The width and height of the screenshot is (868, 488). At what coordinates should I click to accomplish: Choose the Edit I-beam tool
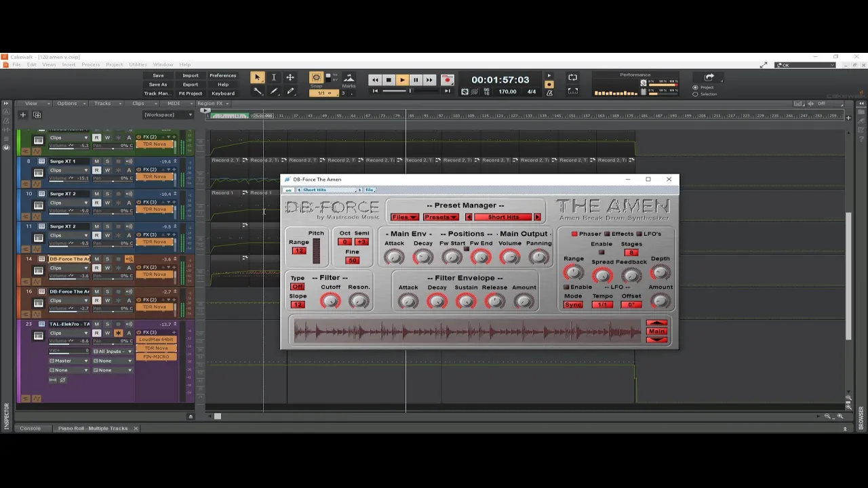273,78
